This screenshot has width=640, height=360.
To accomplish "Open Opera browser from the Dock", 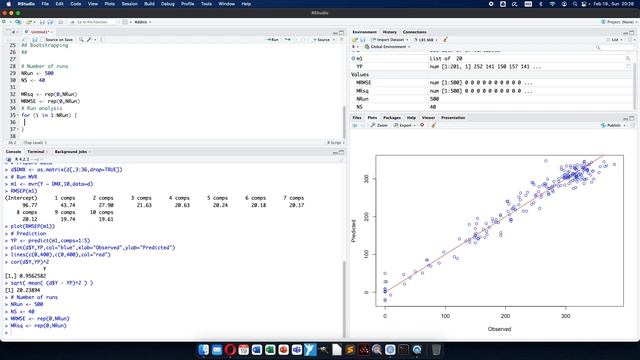I will click(230, 350).
